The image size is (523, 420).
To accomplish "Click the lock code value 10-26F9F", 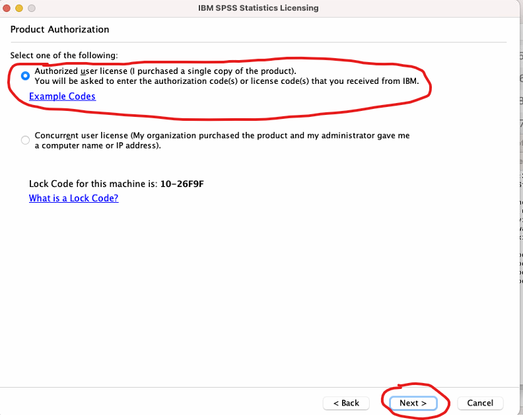I will (x=182, y=184).
